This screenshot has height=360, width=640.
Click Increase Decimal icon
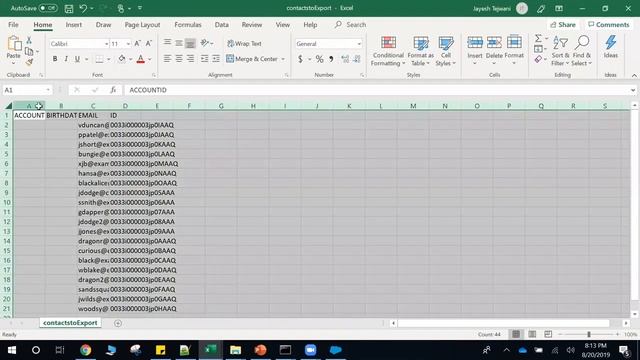345,59
